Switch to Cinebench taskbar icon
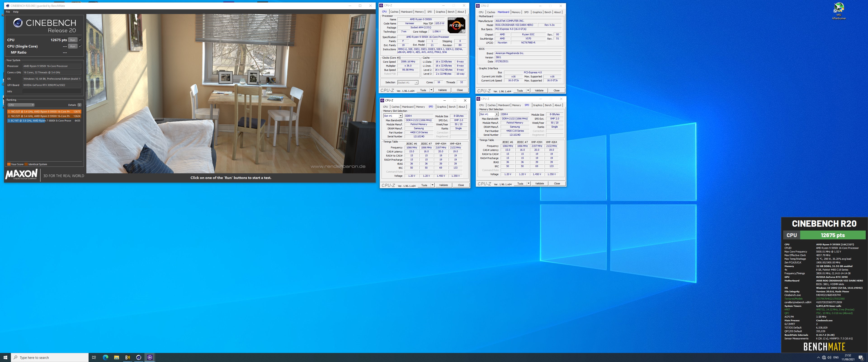868x362 pixels. pos(139,357)
